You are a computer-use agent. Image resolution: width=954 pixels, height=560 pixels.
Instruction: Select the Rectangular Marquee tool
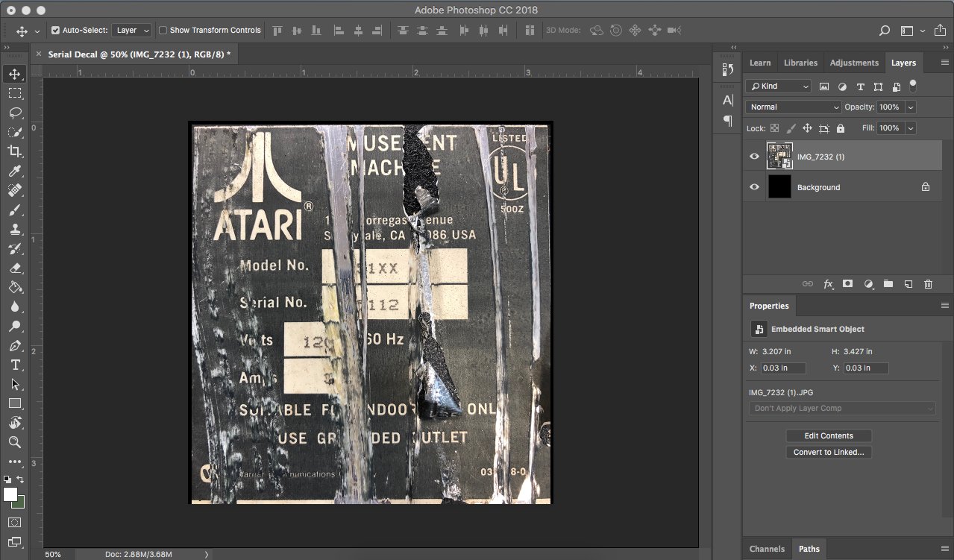15,93
